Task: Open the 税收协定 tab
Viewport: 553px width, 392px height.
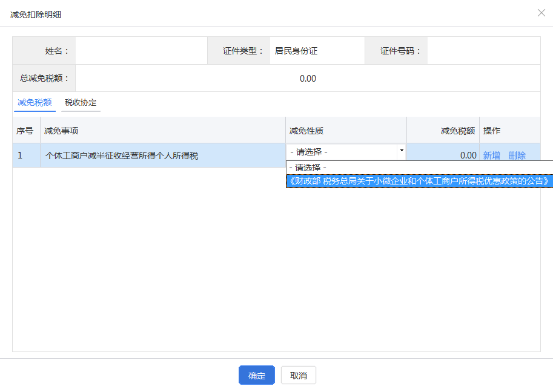Action: [81, 103]
